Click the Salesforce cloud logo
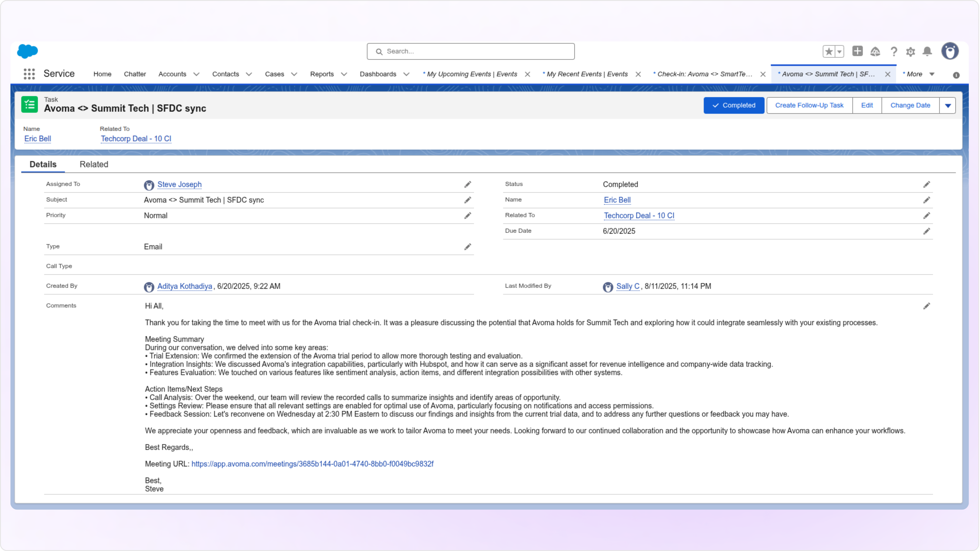 point(27,51)
